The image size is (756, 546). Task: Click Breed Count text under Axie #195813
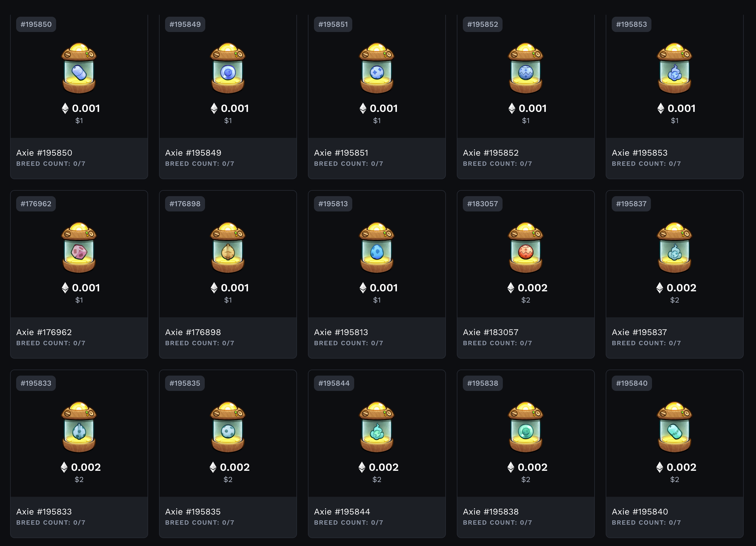pos(348,343)
